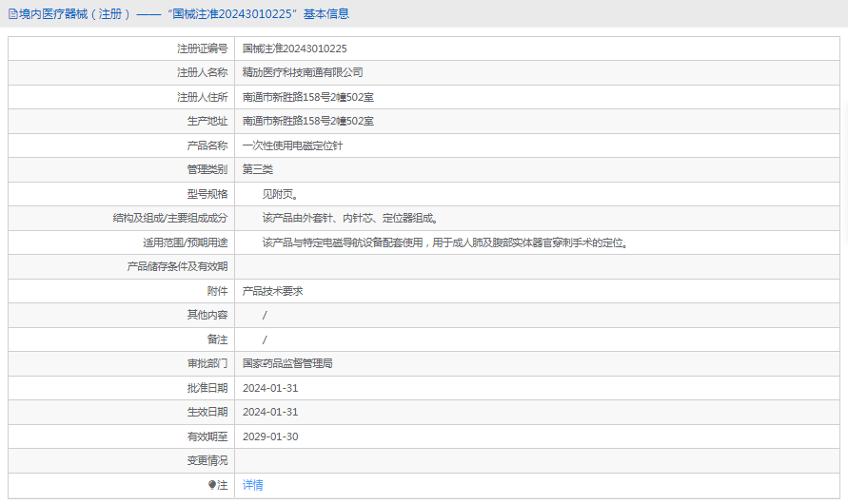Click the 有效期至 label
The height and width of the screenshot is (504, 848).
click(x=207, y=436)
